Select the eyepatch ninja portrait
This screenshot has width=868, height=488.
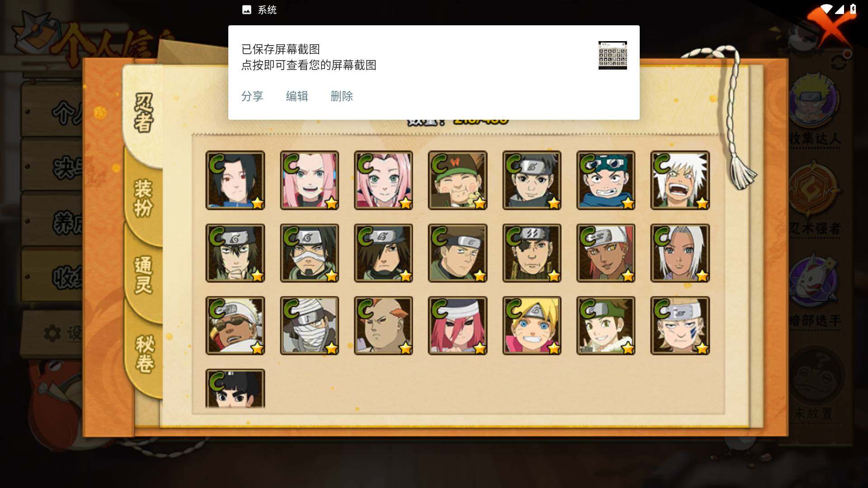click(532, 253)
